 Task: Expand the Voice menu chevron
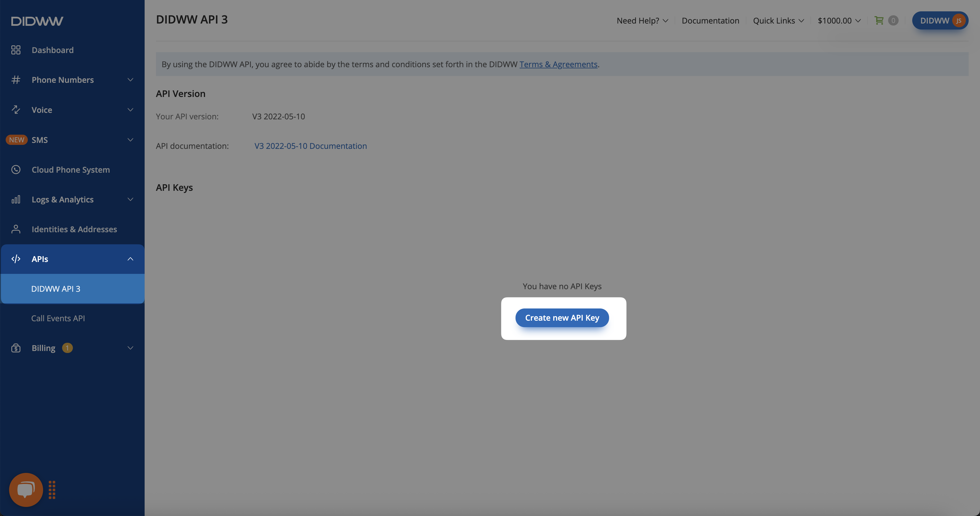[130, 109]
